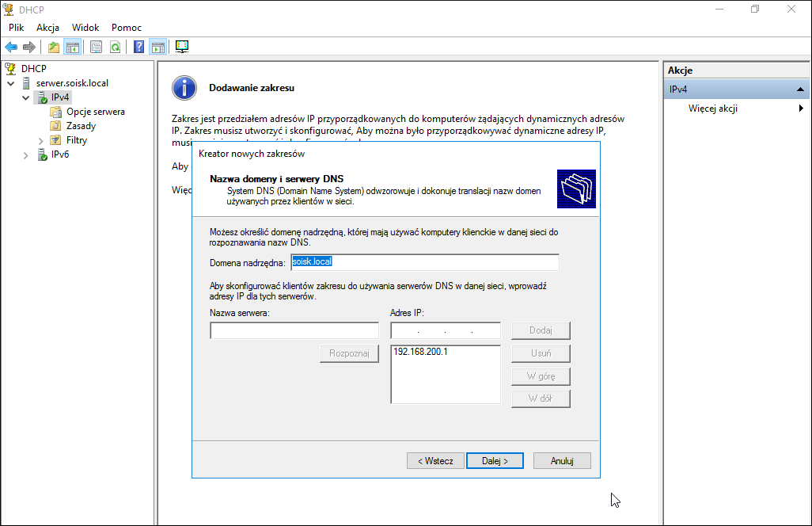This screenshot has width=812, height=526.
Task: Click the IPv6 node icon
Action: [43, 154]
